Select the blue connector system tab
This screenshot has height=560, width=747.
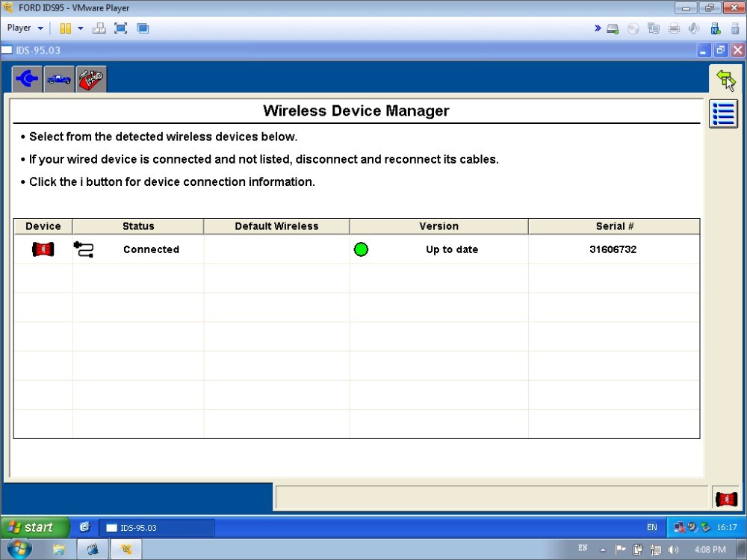[28, 79]
